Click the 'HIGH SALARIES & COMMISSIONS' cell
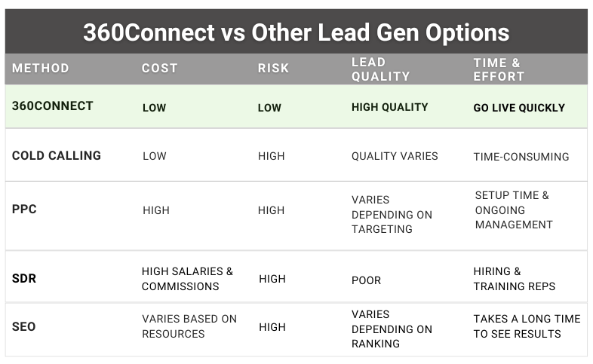 (x=188, y=279)
